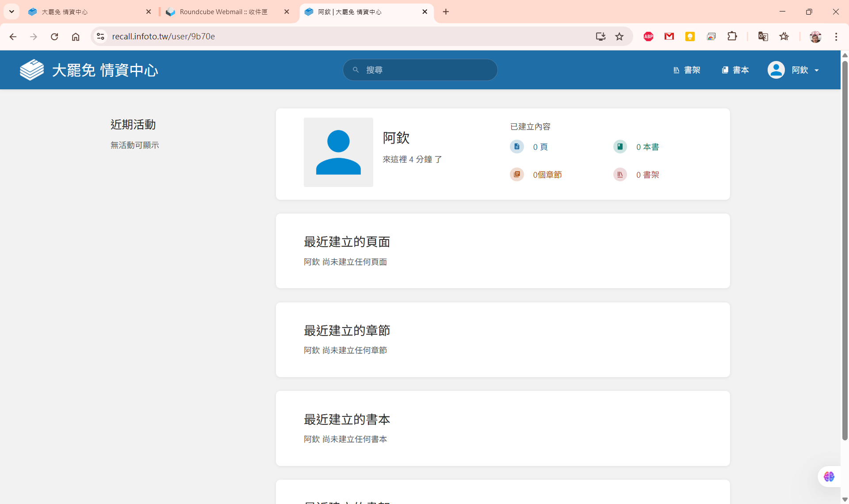The image size is (849, 504).
Task: Open the Chrome three-dot menu
Action: point(836,36)
